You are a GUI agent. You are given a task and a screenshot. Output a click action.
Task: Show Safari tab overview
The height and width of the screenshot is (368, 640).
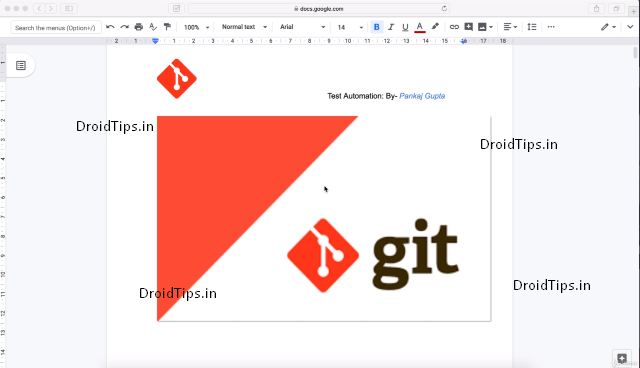(x=616, y=8)
